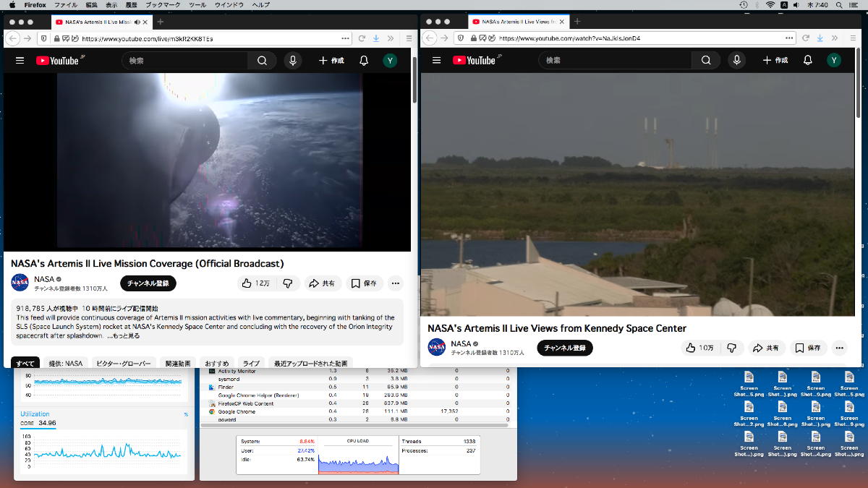Open the Firefox application menu in the left window
Viewport: 868px width, 488px height.
click(409, 38)
